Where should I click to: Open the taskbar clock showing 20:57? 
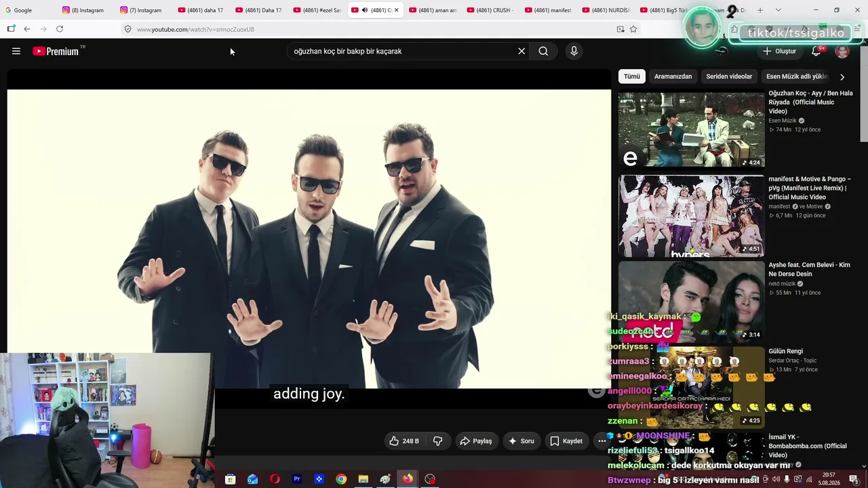[829, 479]
